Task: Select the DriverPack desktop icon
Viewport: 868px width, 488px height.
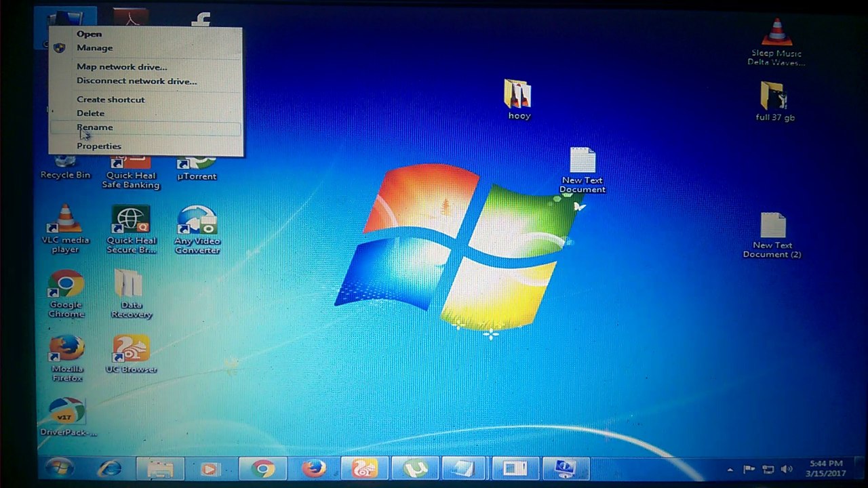Action: [68, 417]
